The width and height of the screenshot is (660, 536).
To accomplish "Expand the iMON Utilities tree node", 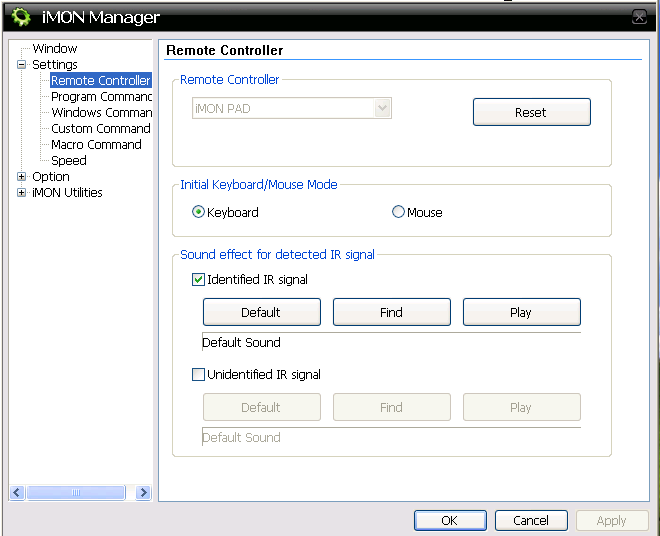I will point(21,192).
